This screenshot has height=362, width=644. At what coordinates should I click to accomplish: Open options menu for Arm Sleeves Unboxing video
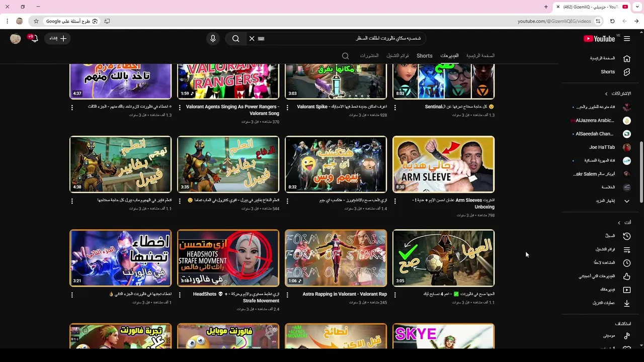click(395, 201)
